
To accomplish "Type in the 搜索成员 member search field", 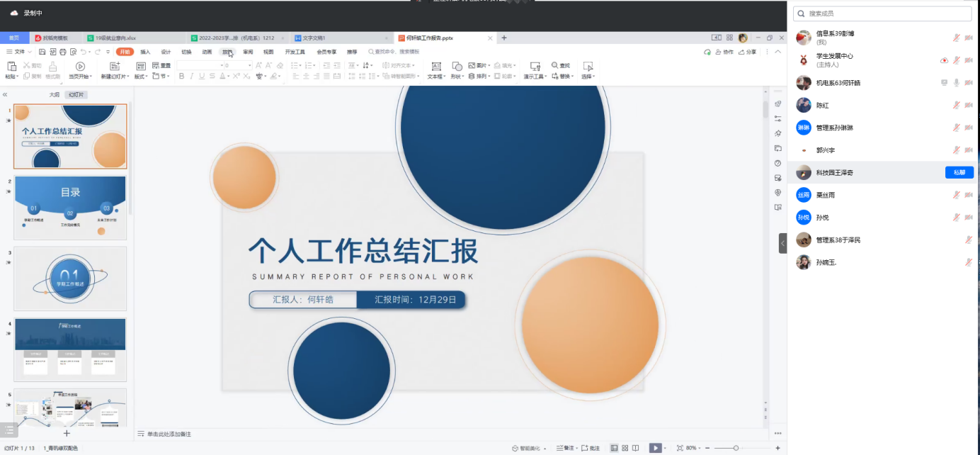I will coord(885,13).
